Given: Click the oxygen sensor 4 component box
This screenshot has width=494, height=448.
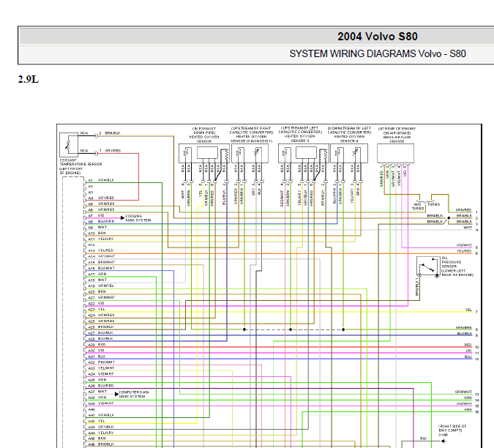Looking at the screenshot, I should (x=349, y=154).
